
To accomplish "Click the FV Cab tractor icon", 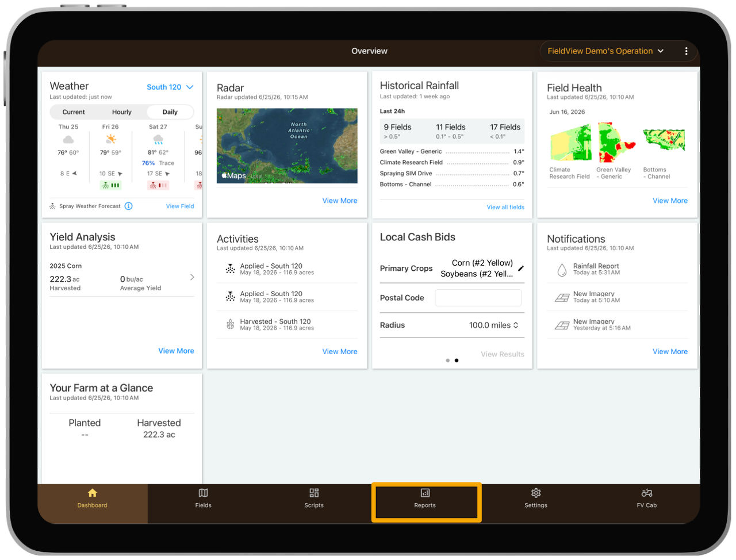I will (647, 493).
